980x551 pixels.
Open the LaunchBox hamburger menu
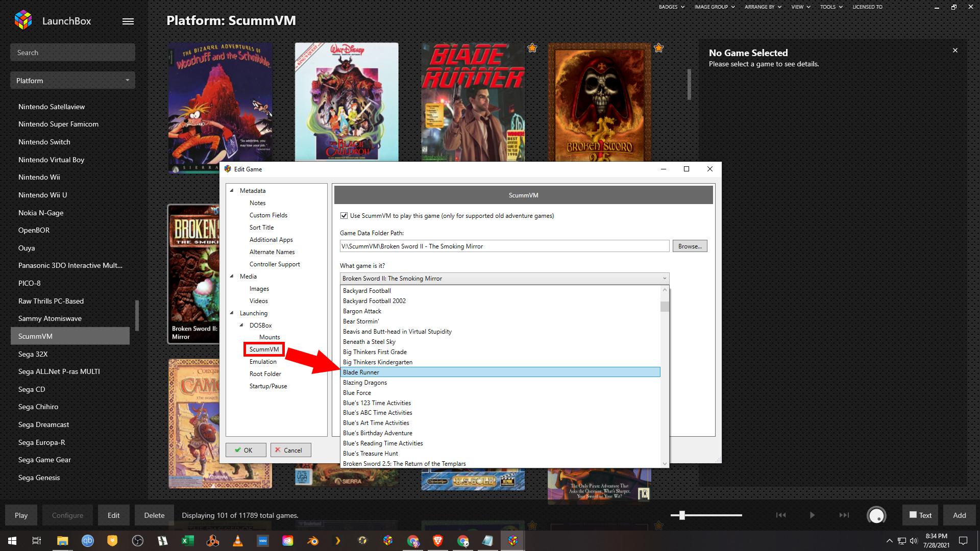click(x=128, y=21)
